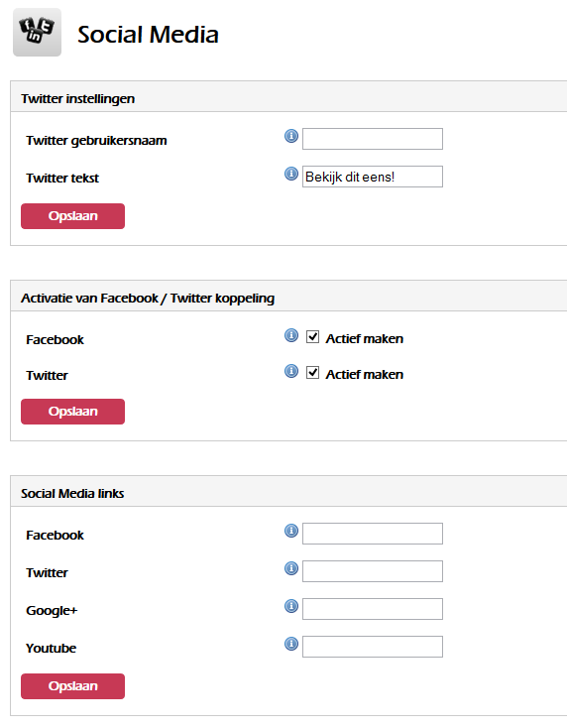The height and width of the screenshot is (728, 567).
Task: Focus the Twitter link input field
Action: coord(373,571)
